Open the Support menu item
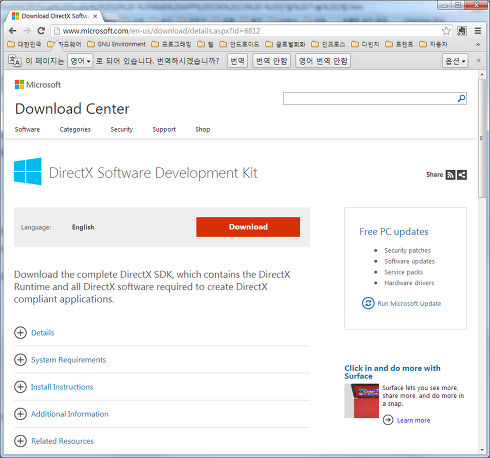This screenshot has height=458, width=490. coord(164,129)
